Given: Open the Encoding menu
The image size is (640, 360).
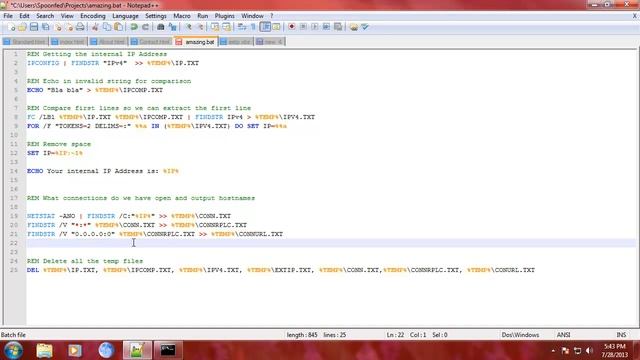Looking at the screenshot, I should click(x=93, y=16).
